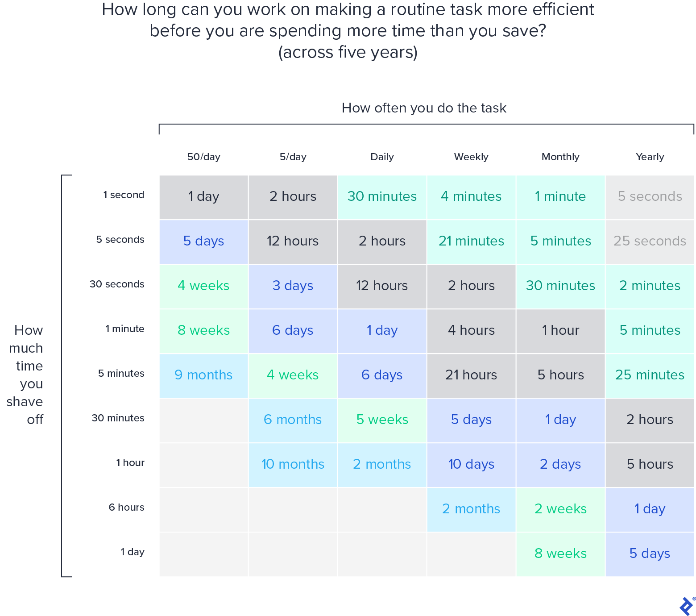Click the 25 seconds cell
696x616 pixels.
point(650,241)
